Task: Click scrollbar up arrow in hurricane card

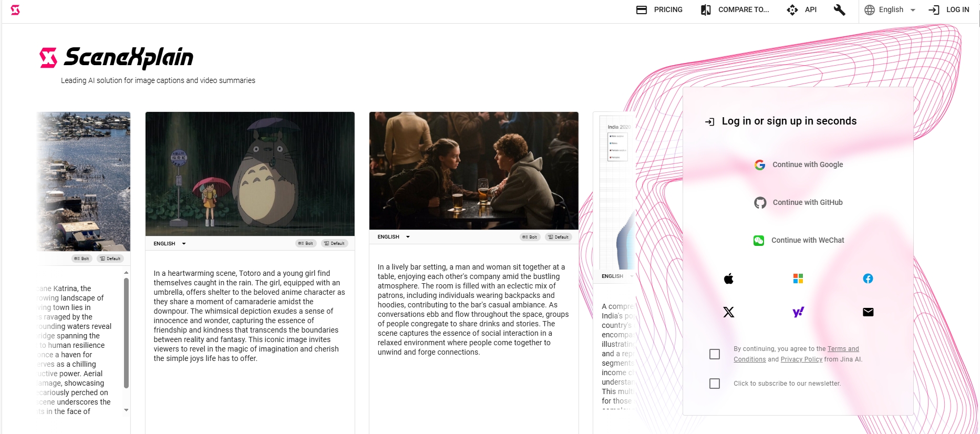Action: [126, 273]
